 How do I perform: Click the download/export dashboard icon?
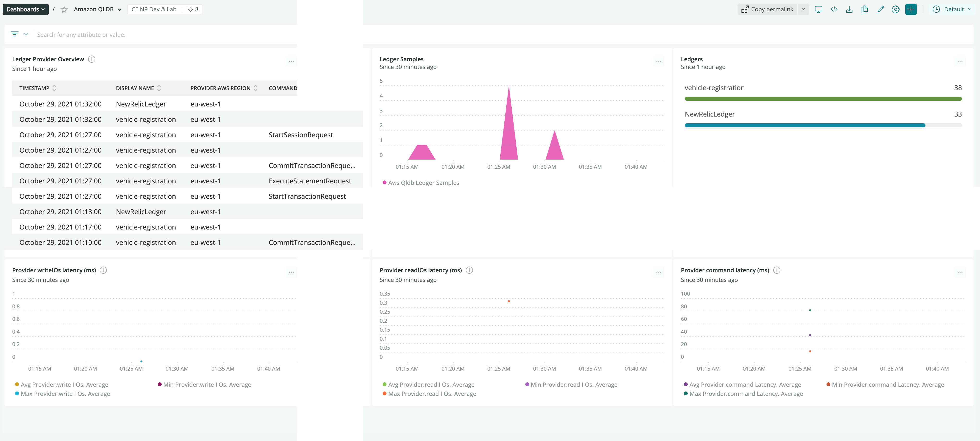849,9
